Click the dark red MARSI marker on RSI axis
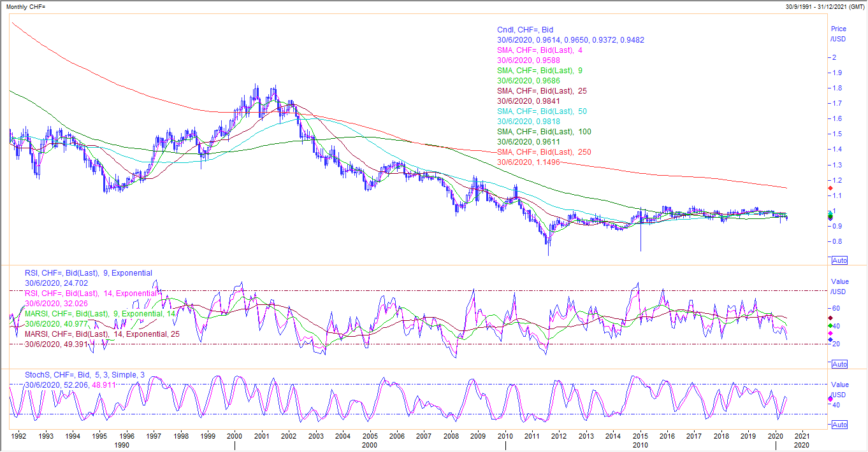Image resolution: width=868 pixels, height=452 pixels. tap(829, 317)
